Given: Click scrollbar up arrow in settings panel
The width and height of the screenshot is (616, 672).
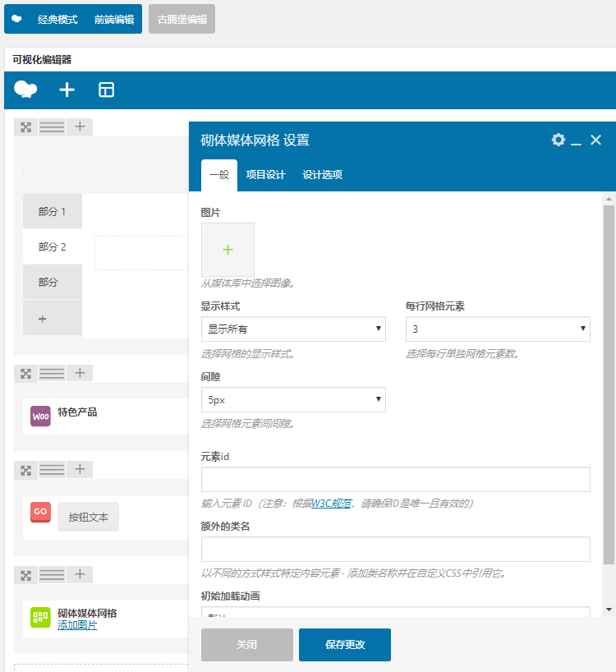Looking at the screenshot, I should point(609,199).
